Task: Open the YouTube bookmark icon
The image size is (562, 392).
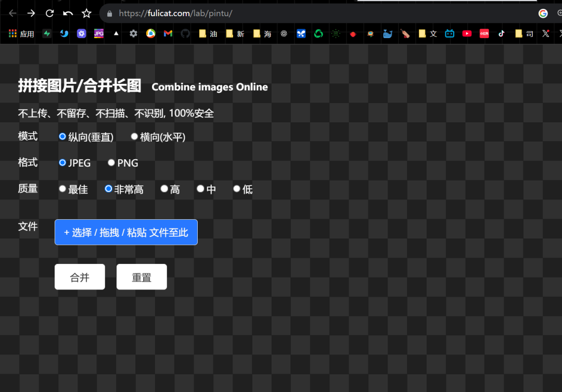Action: (467, 33)
